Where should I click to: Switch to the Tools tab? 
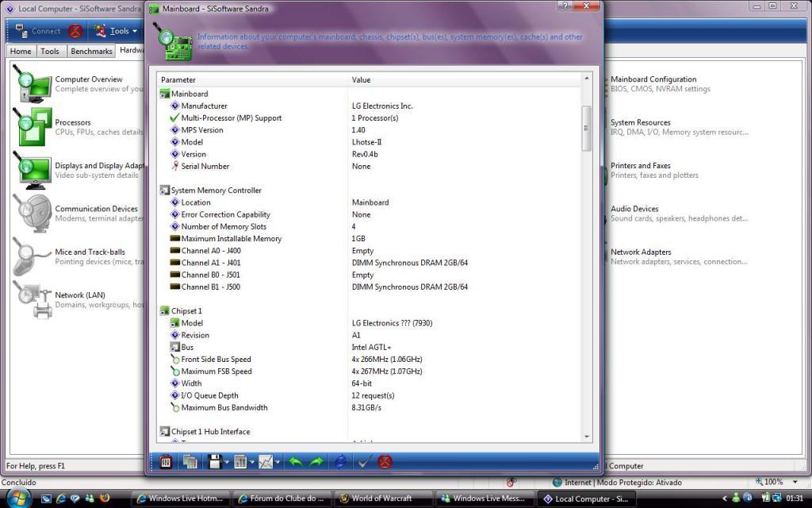[x=50, y=51]
